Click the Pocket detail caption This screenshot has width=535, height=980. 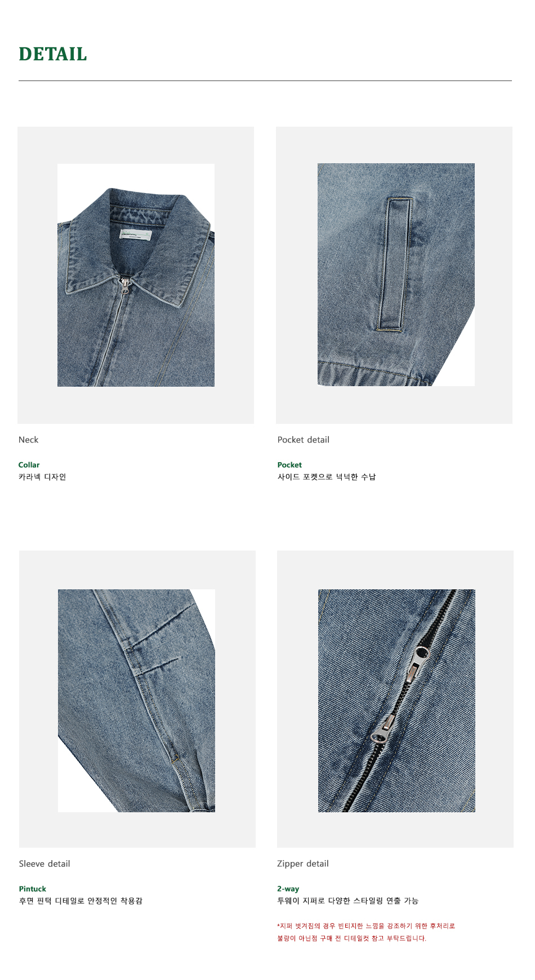304,440
